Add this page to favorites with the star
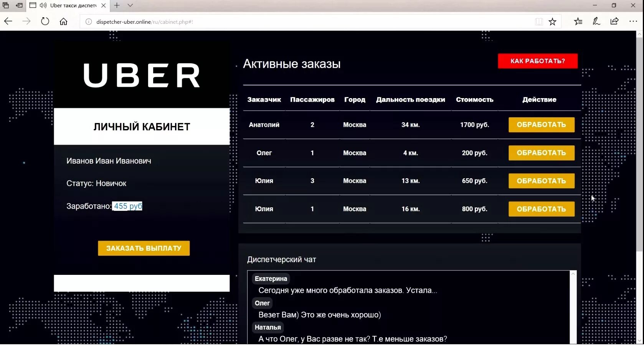Viewport: 644px width, 345px height. point(553,22)
